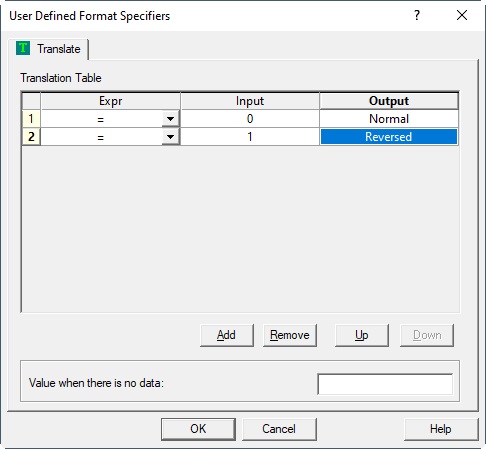Click the Output column header

(x=389, y=101)
